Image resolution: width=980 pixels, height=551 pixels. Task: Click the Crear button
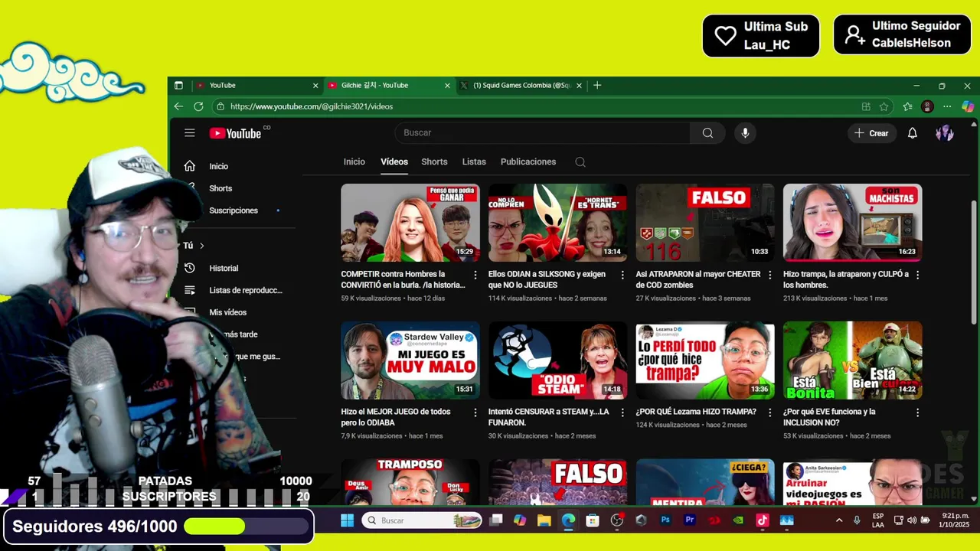point(871,133)
